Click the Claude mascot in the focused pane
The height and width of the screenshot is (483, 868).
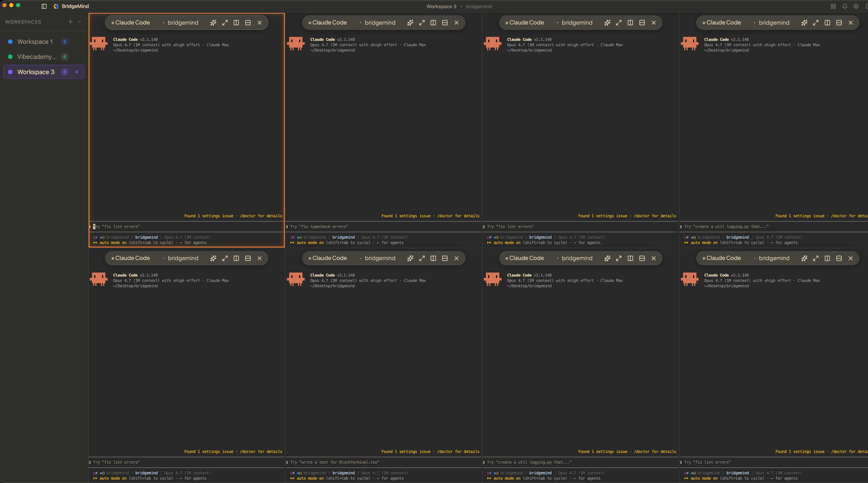point(99,43)
